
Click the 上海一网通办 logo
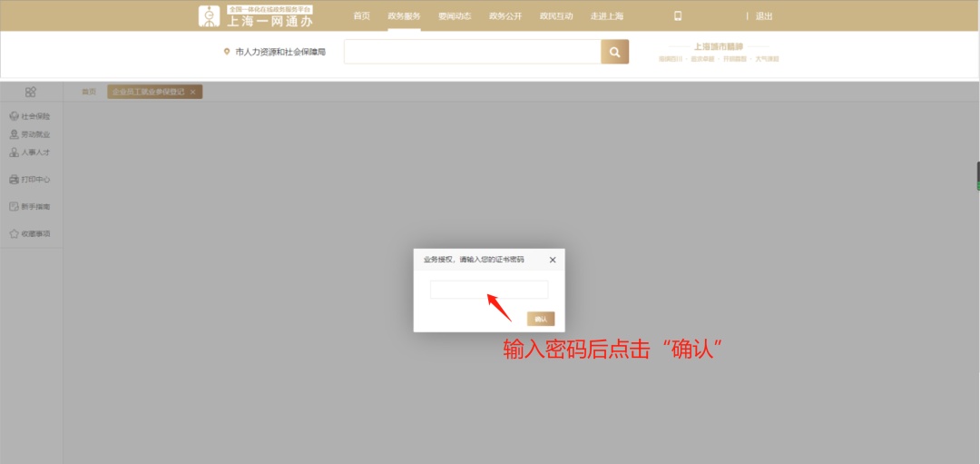click(x=257, y=15)
